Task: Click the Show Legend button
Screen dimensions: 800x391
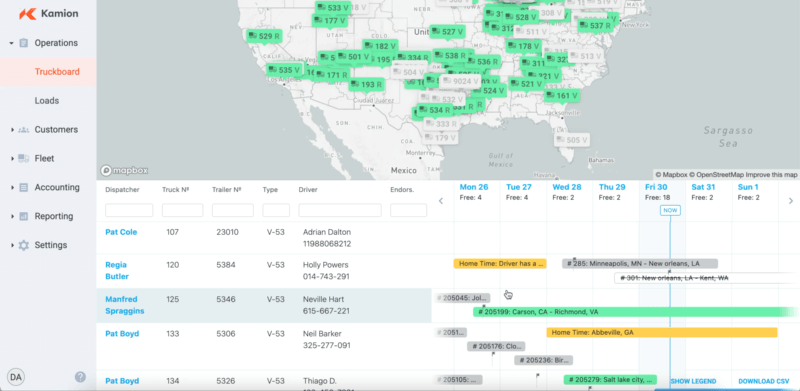Action: [x=693, y=381]
